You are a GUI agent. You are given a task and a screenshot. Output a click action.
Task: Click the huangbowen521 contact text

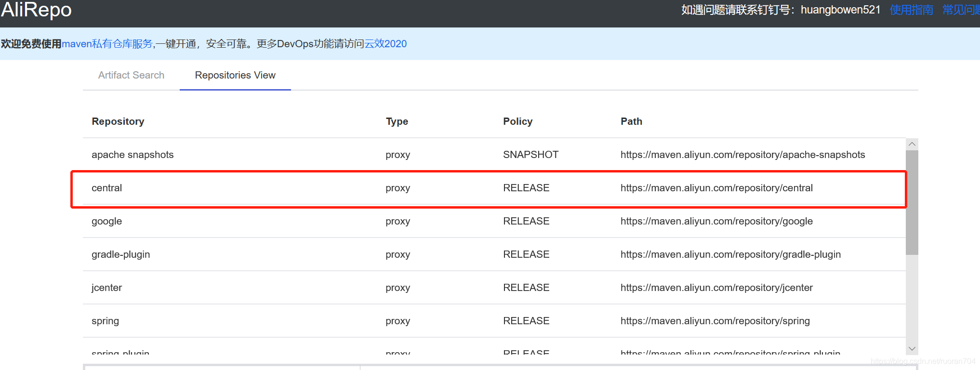tap(840, 10)
